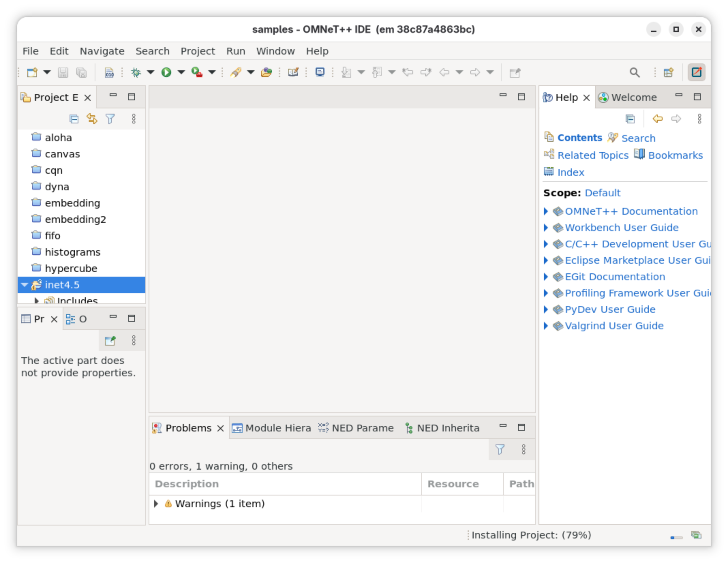Expand the Warnings (1 item) row
Viewport: 728px width, 563px height.
pos(156,504)
